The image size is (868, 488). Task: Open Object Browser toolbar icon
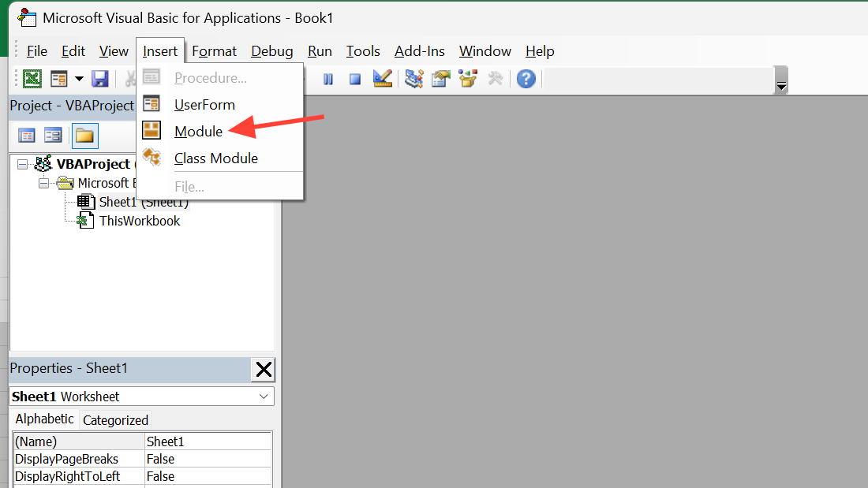(x=468, y=79)
